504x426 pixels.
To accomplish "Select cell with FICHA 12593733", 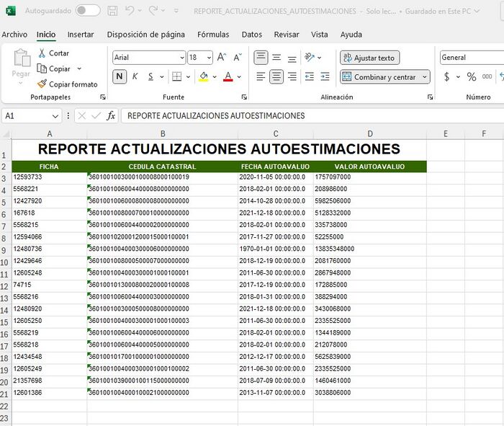I will pyautogui.click(x=49, y=177).
